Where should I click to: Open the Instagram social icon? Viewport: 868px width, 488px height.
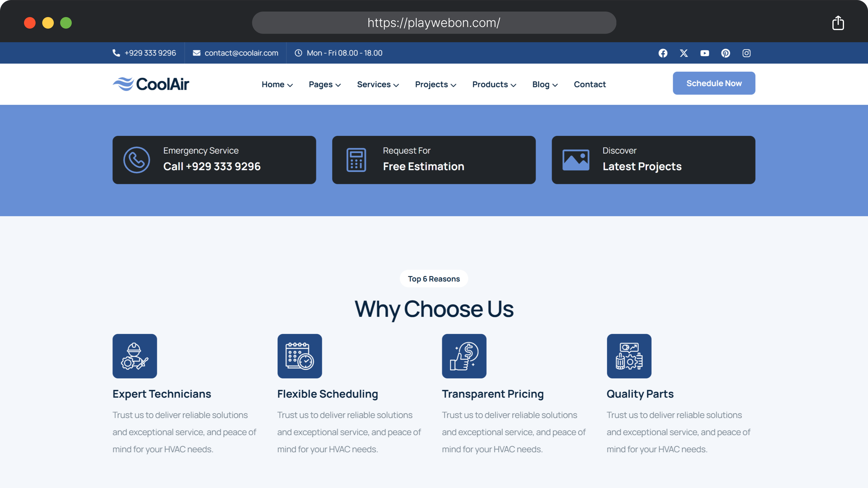click(746, 53)
